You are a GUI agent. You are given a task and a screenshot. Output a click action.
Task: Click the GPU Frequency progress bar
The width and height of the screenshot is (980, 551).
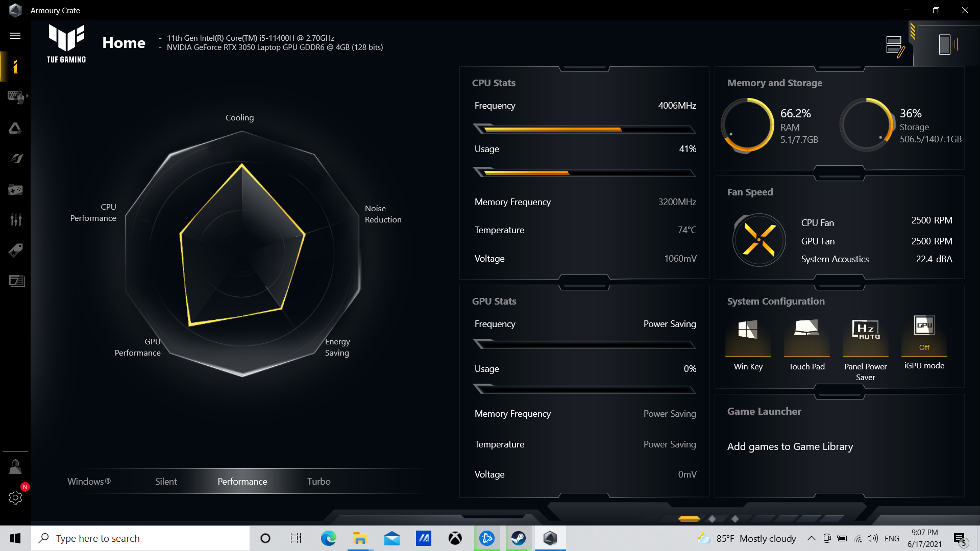point(584,344)
